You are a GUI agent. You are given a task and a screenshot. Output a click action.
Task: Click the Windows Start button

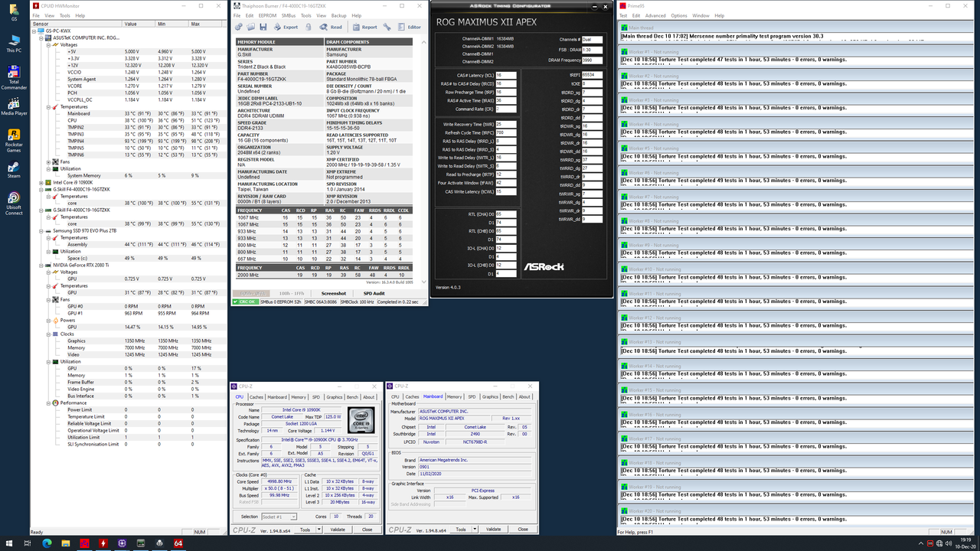10,543
